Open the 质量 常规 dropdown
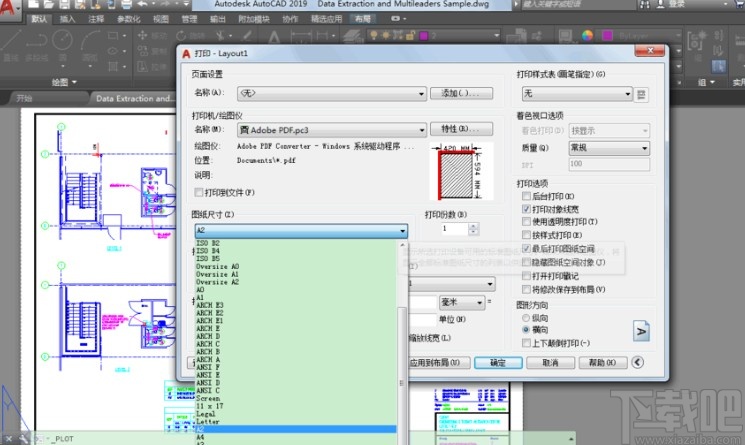 tap(609, 148)
